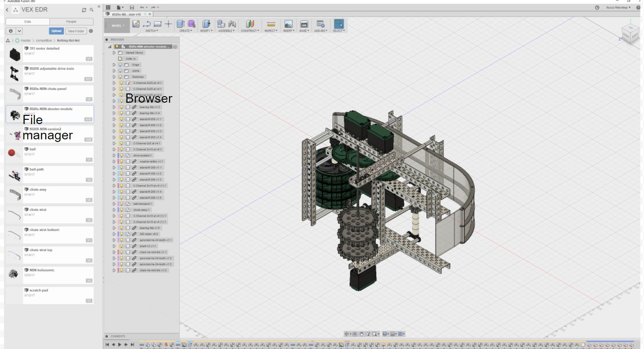Click the Offset Plane icon in Construct
The width and height of the screenshot is (644, 349).
click(x=250, y=24)
